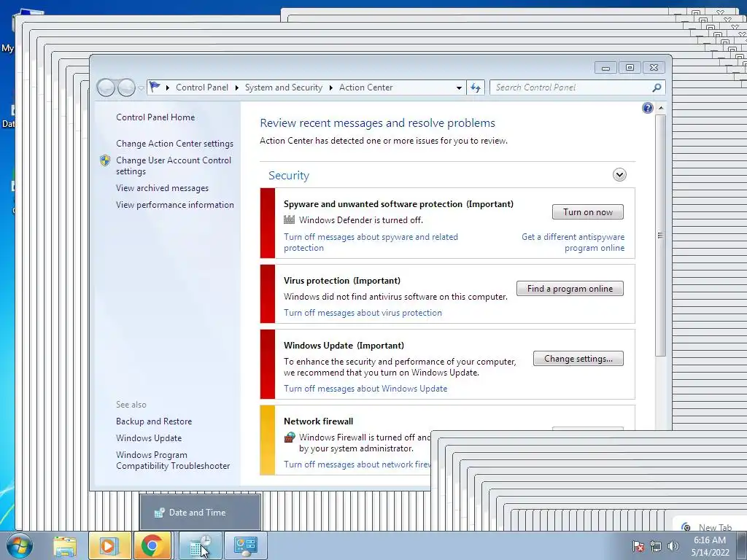
Task: Open Windows Program Compatibility Troubleshooter
Action: 173,461
